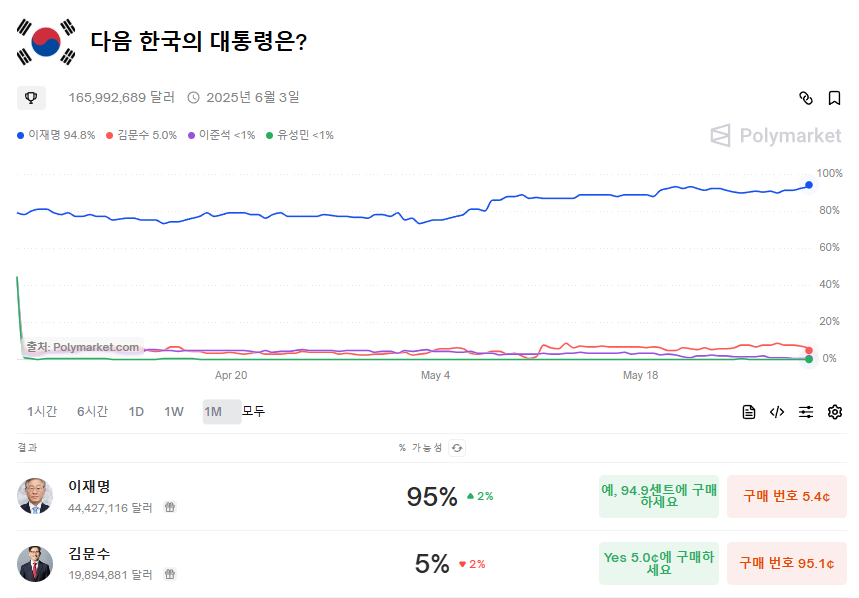Image resolution: width=859 pixels, height=598 pixels.
Task: Select the 1시간 time range
Action: [x=42, y=411]
